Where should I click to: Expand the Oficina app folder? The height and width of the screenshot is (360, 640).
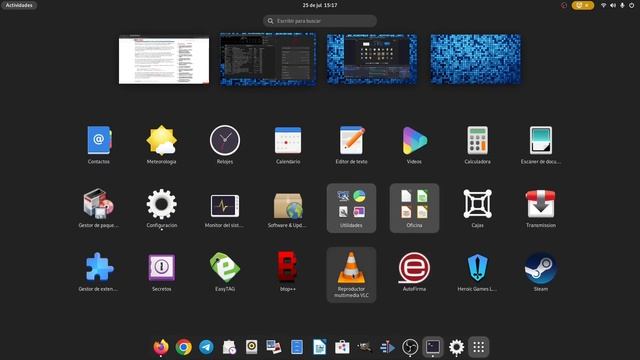click(414, 208)
